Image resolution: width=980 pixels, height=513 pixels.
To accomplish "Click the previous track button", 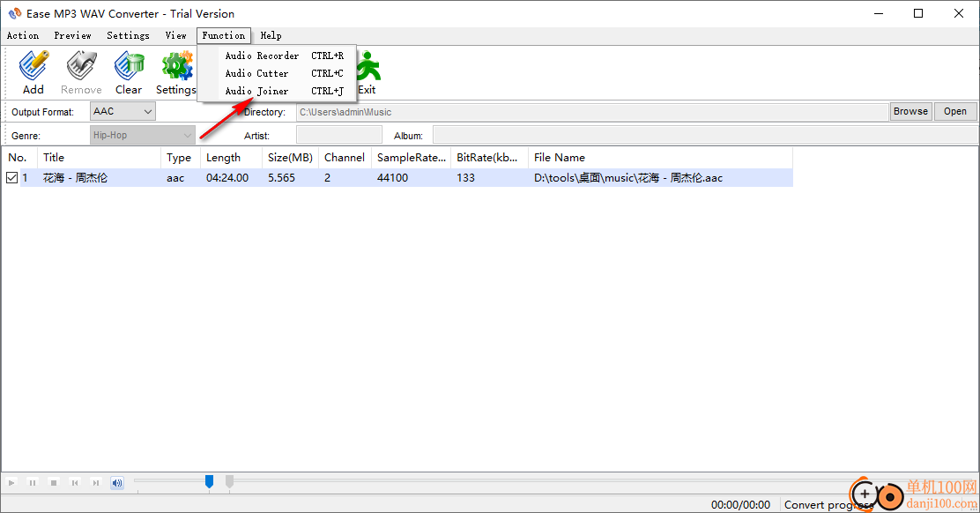I will point(74,483).
